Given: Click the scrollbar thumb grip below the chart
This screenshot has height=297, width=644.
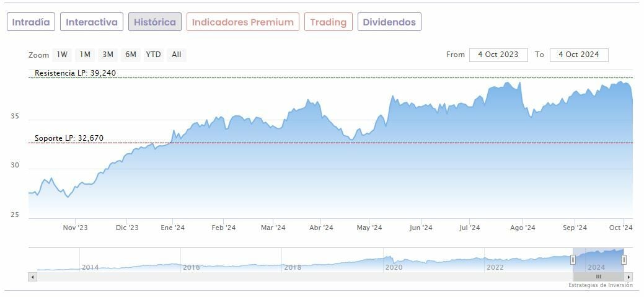Looking at the screenshot, I should tap(598, 277).
